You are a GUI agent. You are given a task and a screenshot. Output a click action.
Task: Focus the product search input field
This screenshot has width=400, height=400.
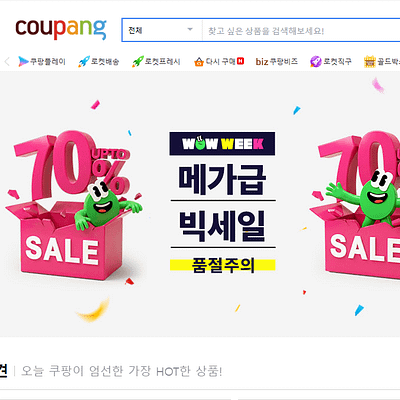click(x=301, y=31)
